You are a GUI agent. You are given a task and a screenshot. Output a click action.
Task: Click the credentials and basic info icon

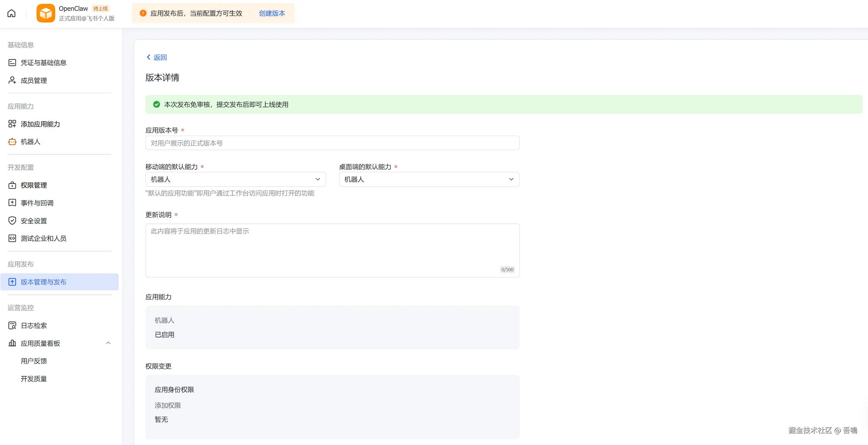pos(12,63)
